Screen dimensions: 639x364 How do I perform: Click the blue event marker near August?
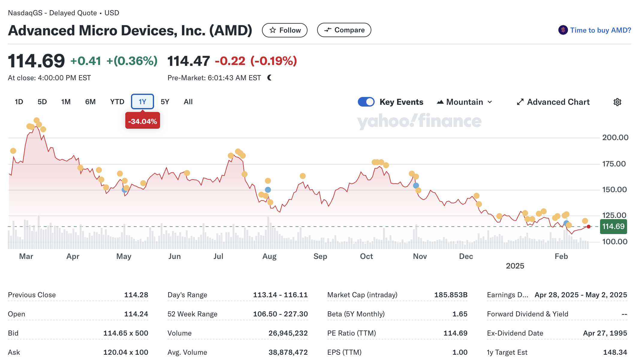(x=268, y=190)
